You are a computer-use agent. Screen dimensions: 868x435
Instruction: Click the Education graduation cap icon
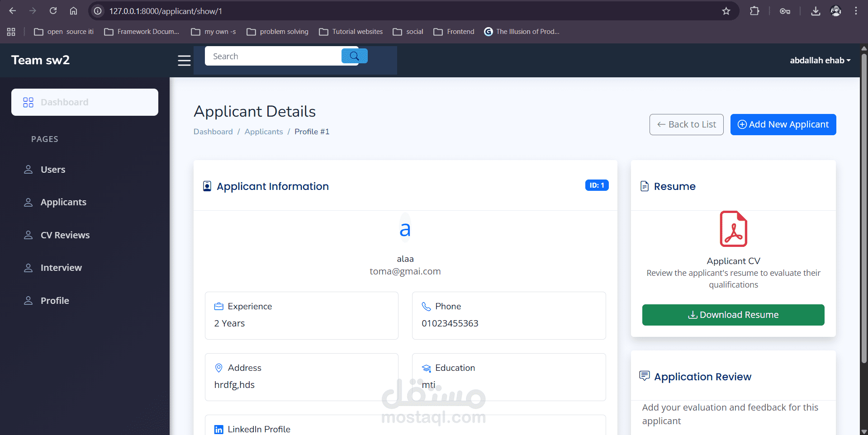pos(426,369)
